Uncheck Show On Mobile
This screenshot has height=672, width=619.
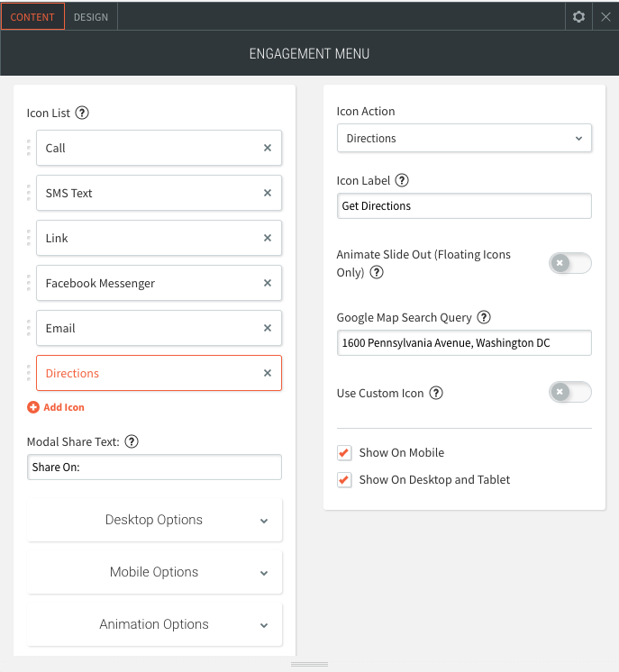pyautogui.click(x=344, y=453)
